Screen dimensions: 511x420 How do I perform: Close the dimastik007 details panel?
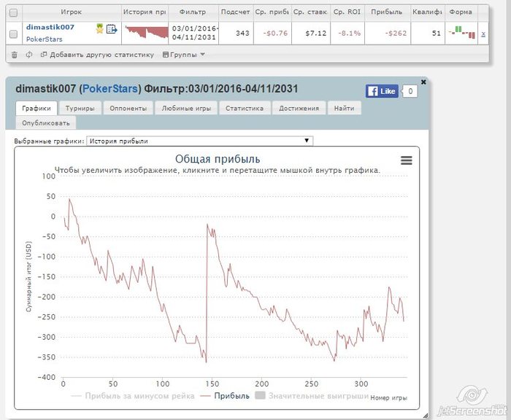click(423, 82)
